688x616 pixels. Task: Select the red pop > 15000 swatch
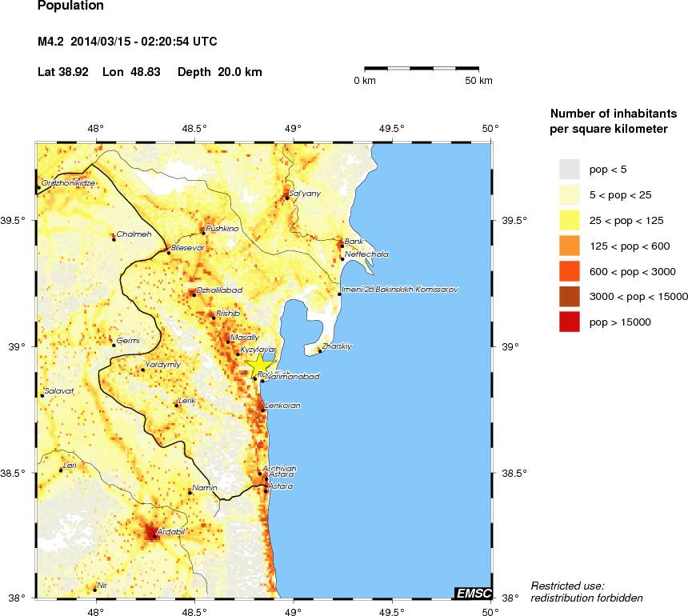coord(569,322)
